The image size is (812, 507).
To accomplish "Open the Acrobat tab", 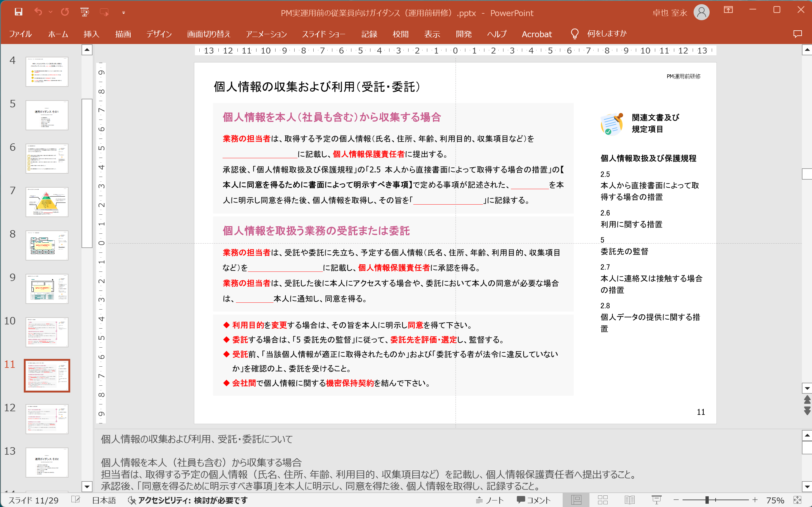I will coord(536,34).
